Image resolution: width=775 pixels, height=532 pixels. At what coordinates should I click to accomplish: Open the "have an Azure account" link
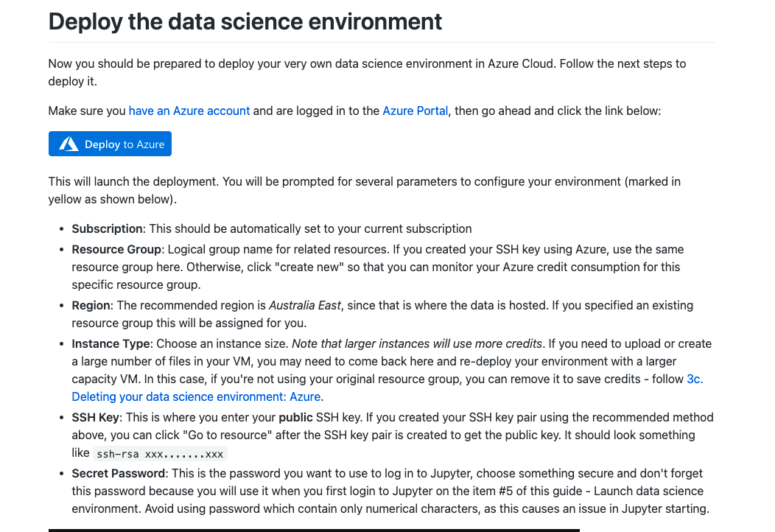189,111
